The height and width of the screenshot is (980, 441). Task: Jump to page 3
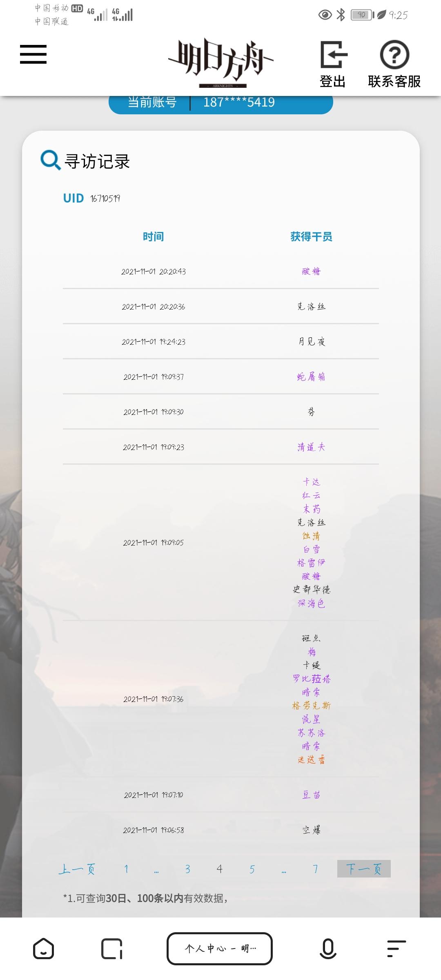coord(187,869)
